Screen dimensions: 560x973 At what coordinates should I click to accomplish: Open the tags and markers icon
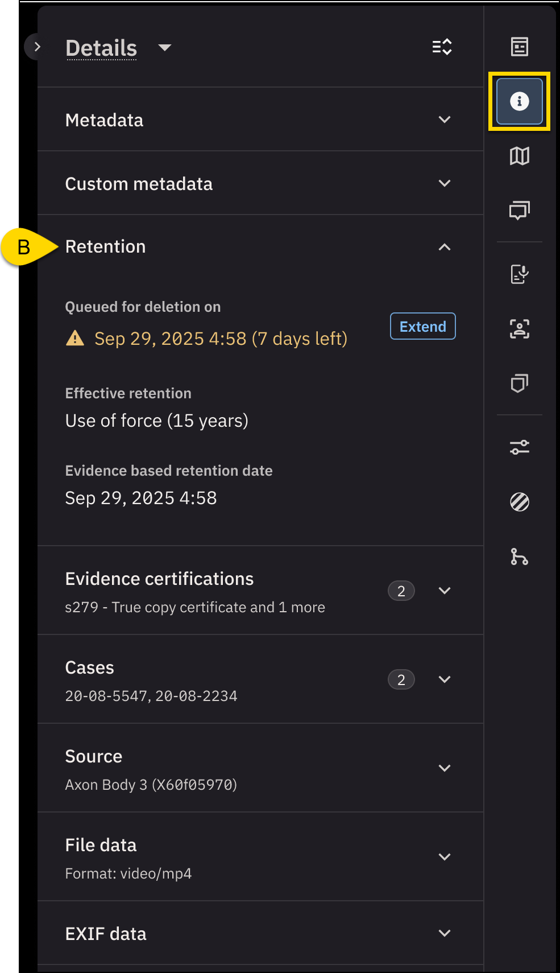[519, 384]
